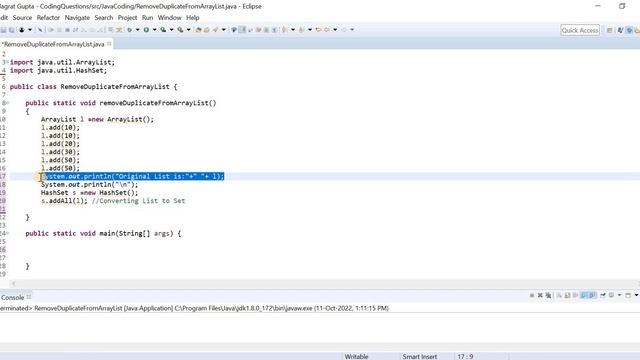Toggle Show Console on Standard Error change
Screen dimensions: 640x360
click(x=592, y=295)
